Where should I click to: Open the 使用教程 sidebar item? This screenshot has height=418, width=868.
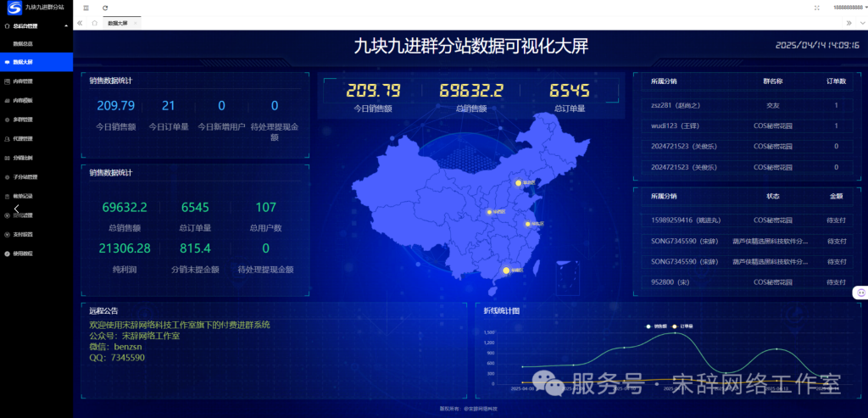(36, 254)
